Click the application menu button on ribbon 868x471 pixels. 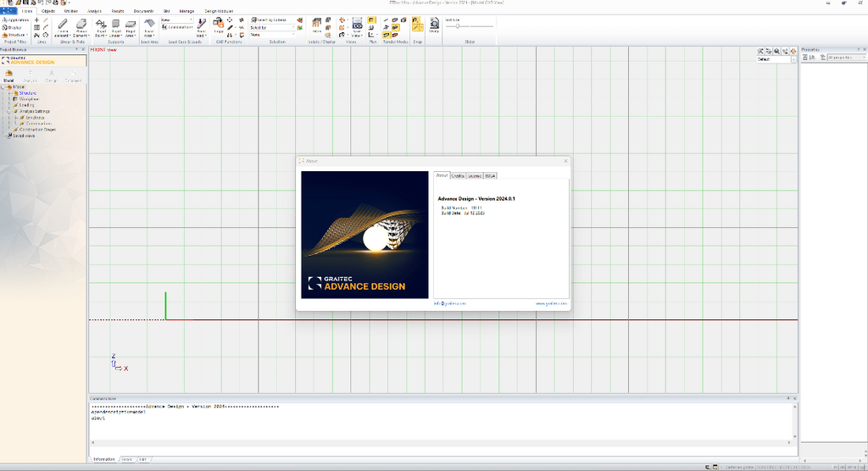click(x=8, y=11)
